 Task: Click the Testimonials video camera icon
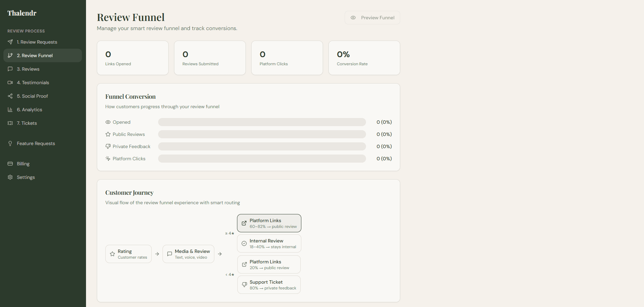[x=10, y=82]
